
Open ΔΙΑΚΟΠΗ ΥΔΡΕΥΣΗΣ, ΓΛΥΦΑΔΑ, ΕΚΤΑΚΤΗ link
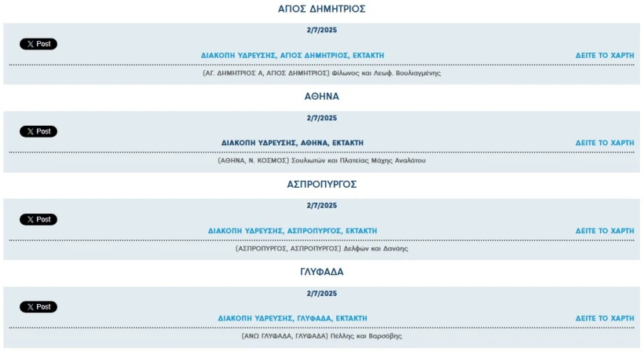point(292,318)
